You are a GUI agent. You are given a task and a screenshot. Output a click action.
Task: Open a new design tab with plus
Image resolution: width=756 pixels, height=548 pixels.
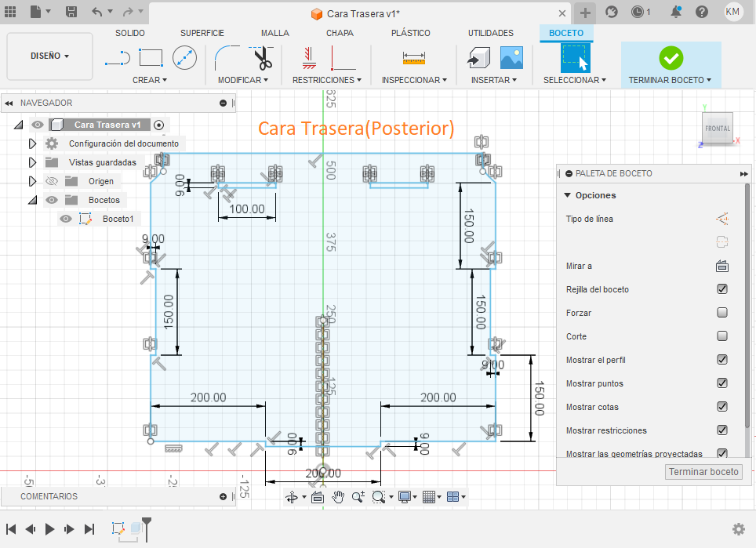click(585, 13)
